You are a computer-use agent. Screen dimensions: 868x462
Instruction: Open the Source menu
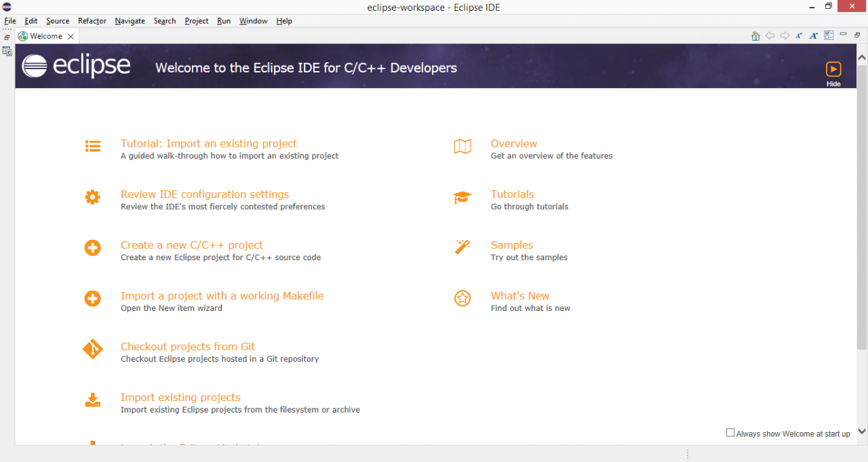[x=57, y=21]
